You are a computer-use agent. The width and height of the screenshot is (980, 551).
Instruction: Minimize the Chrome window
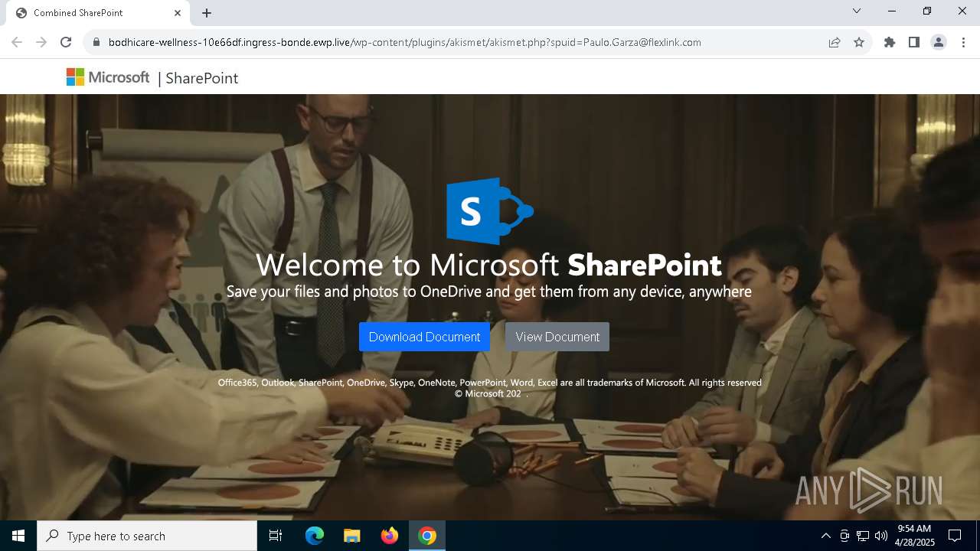tap(892, 11)
